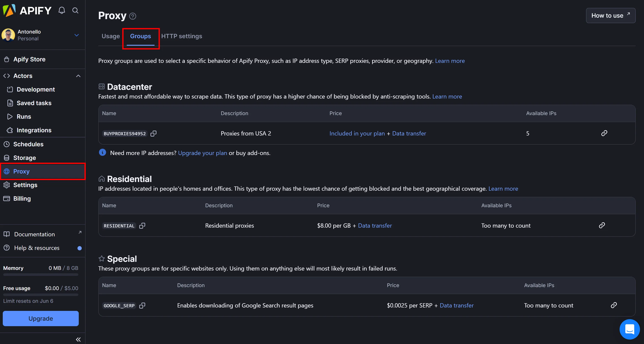
Task: Click the Datacenter section heading
Action: click(x=129, y=87)
